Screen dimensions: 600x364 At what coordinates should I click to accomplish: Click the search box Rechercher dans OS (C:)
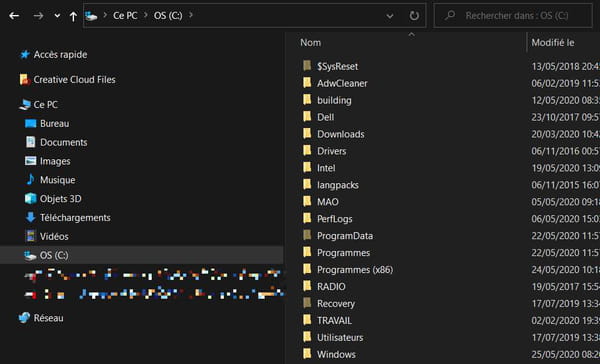(x=513, y=16)
